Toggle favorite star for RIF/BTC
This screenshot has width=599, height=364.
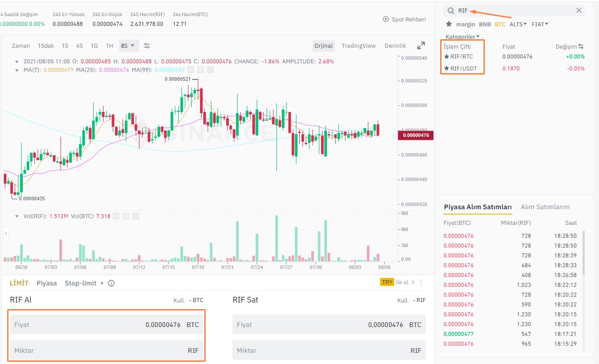point(446,57)
